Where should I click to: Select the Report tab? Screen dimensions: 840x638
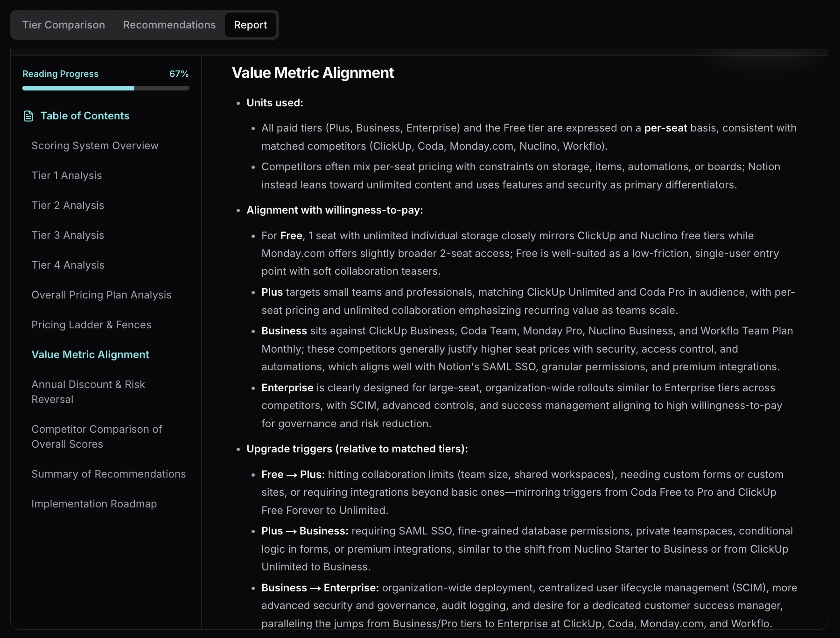tap(251, 25)
